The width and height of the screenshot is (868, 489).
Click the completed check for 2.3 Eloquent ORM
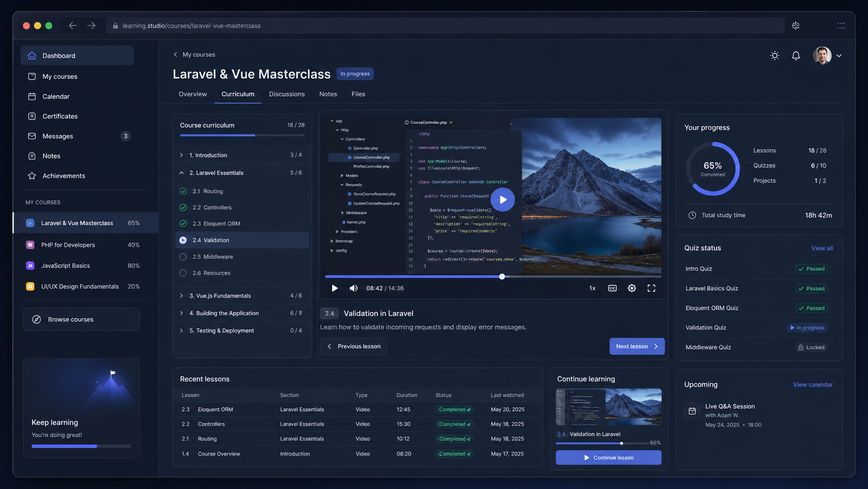pos(183,223)
